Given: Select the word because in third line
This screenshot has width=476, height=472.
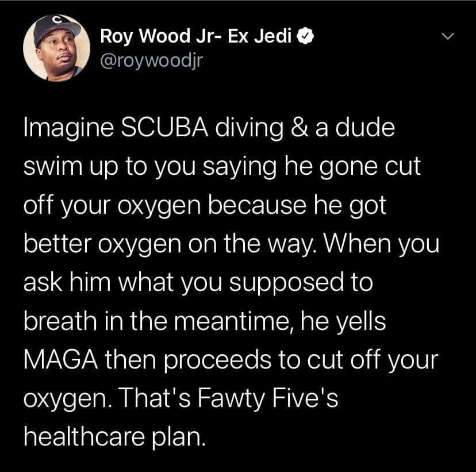Looking at the screenshot, I should pos(257,205).
